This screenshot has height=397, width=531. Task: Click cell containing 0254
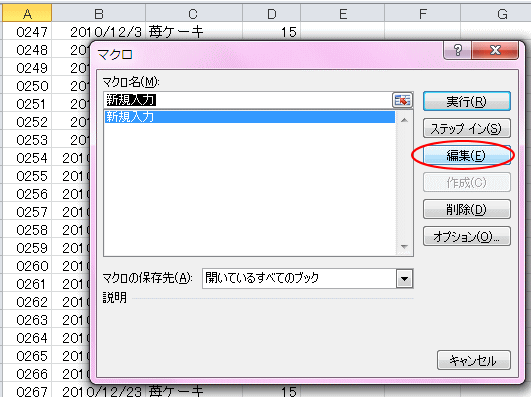27,158
